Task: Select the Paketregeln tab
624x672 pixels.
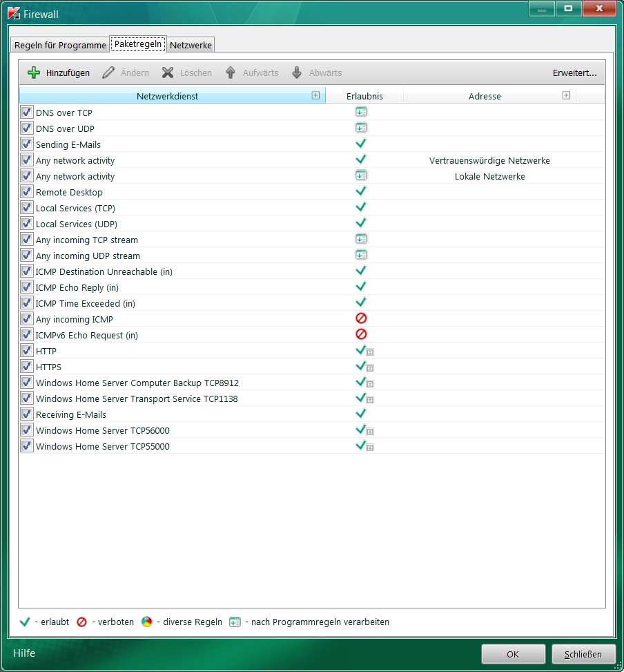Action: 138,44
